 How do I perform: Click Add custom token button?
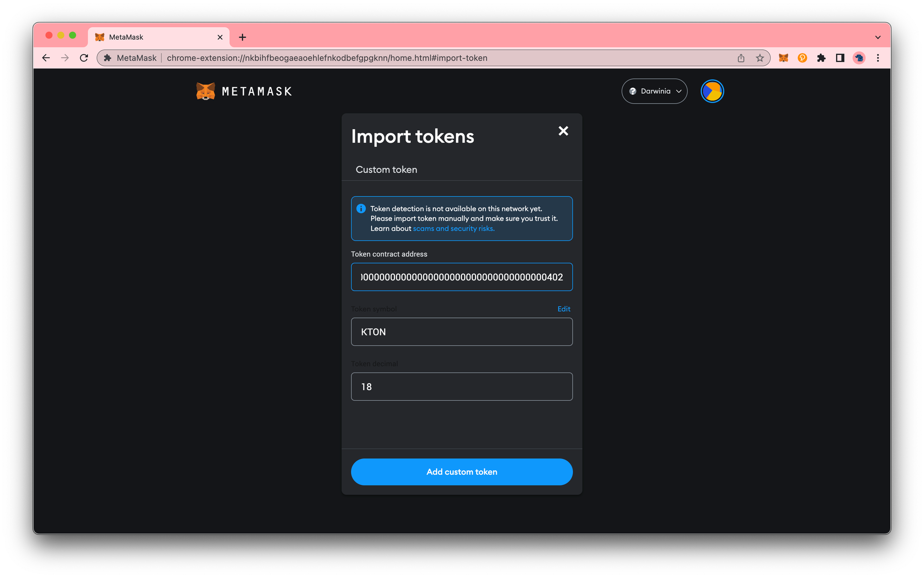[x=462, y=472]
